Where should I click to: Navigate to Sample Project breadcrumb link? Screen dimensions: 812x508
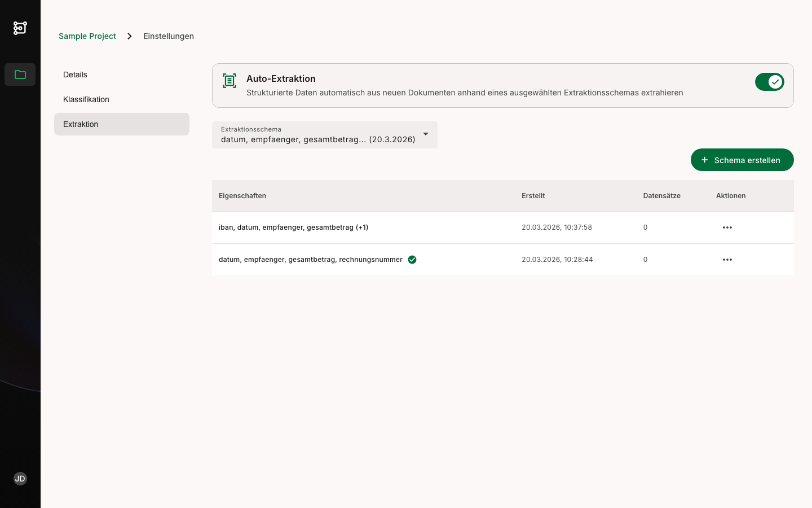click(x=87, y=36)
